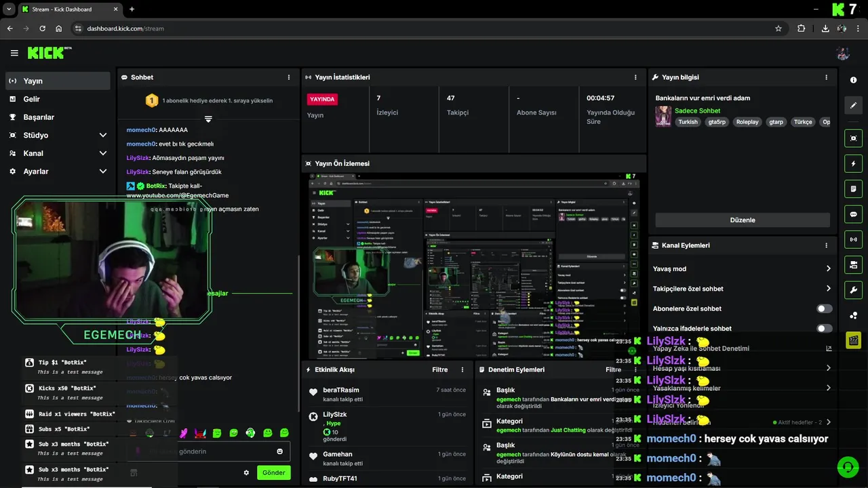Click the layout panels icon in right sidebar
Screen dimensions: 868x488
853,264
